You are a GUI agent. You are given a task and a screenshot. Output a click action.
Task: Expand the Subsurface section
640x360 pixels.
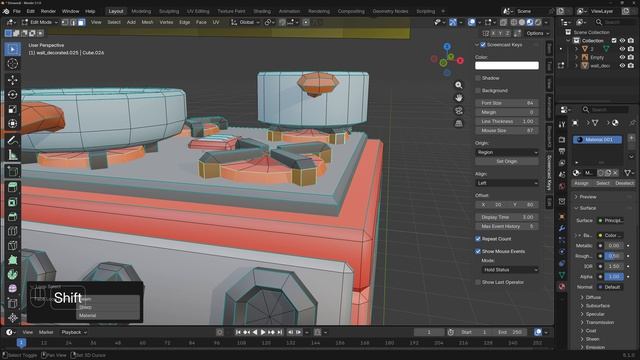(x=598, y=306)
